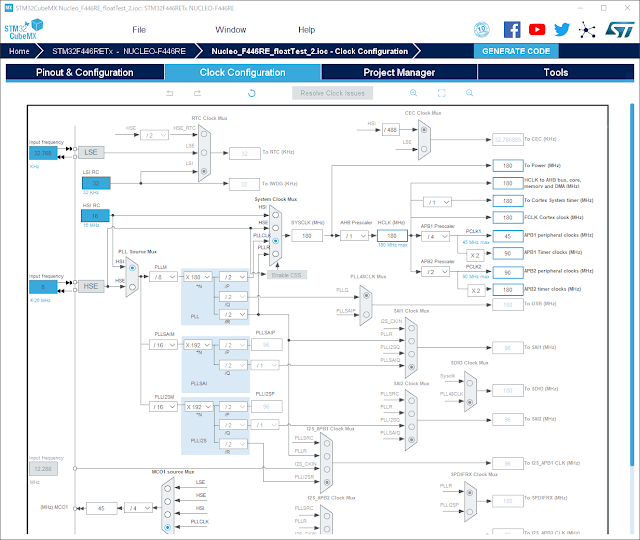This screenshot has height=540, width=640.
Task: Open the CEC /488 divider box
Action: (x=391, y=130)
